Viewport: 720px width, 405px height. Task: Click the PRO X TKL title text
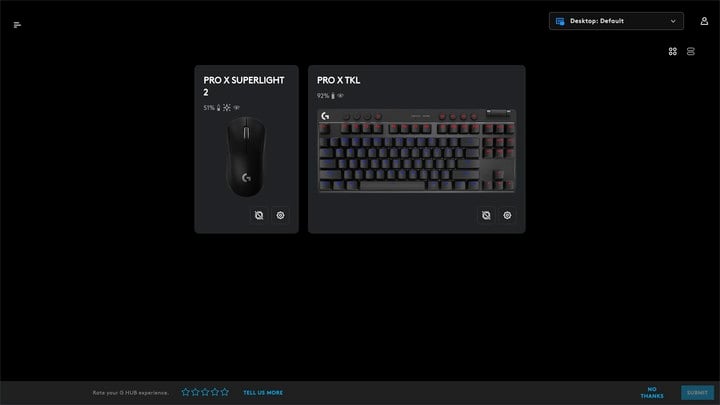pyautogui.click(x=338, y=80)
